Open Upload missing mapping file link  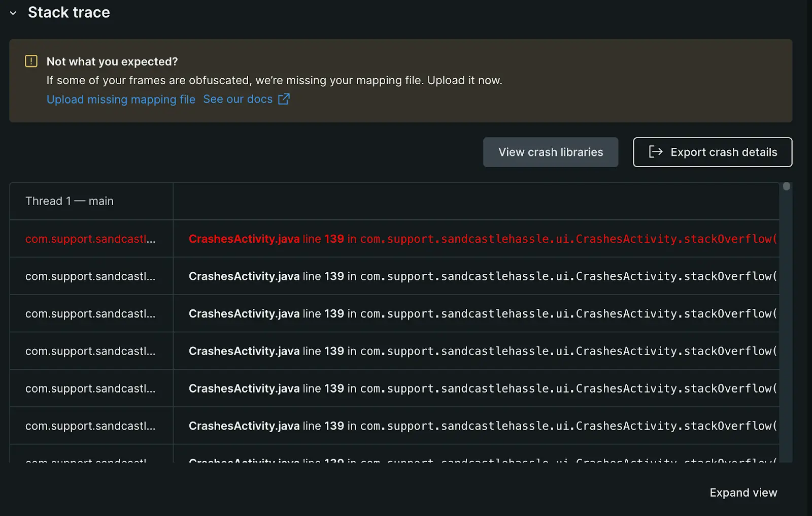click(121, 100)
